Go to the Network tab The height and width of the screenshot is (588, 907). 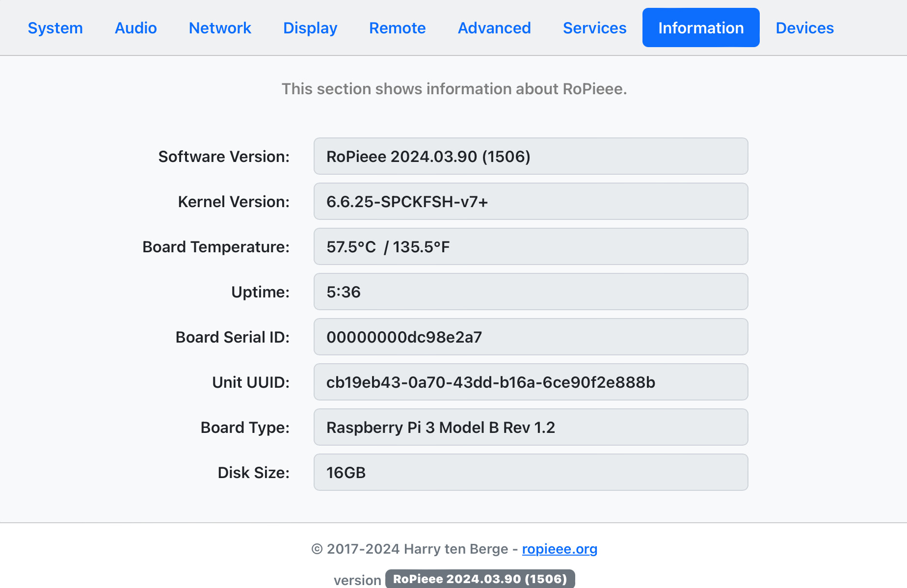[220, 28]
